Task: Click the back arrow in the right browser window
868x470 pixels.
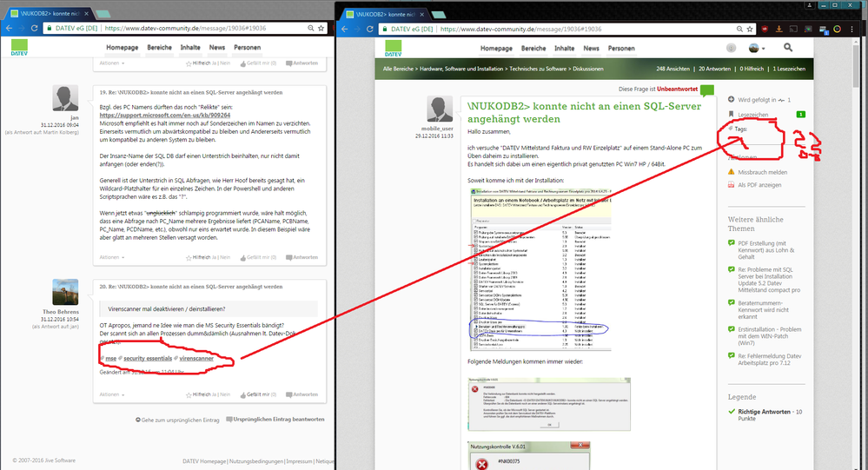Action: coord(345,29)
